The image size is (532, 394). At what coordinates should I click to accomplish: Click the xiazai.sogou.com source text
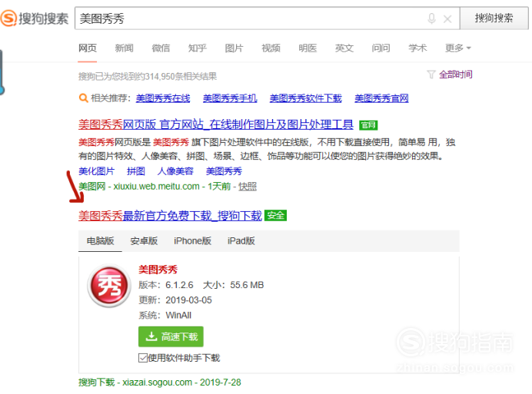point(157,382)
